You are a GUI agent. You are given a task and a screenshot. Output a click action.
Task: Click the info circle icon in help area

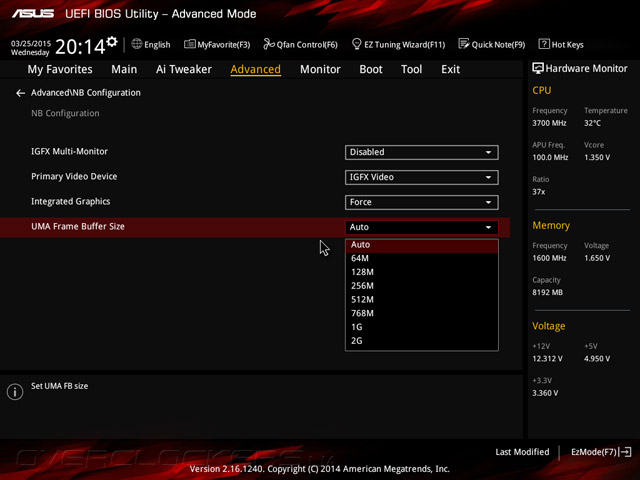click(x=15, y=392)
